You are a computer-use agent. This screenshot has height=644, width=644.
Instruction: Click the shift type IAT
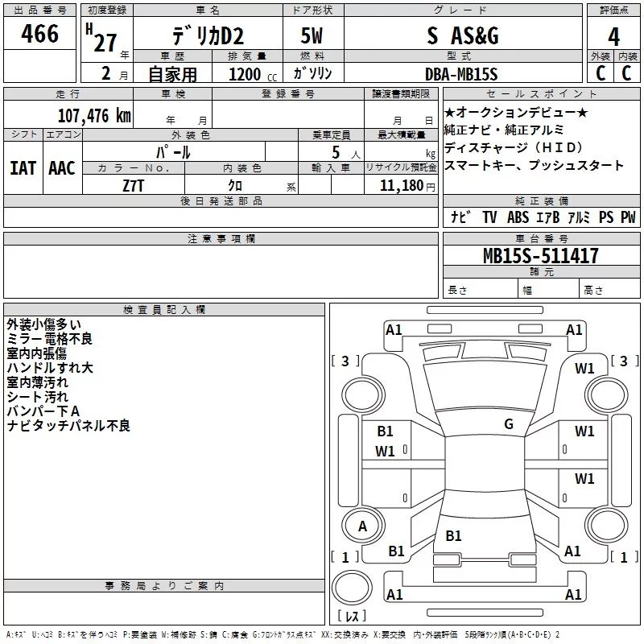coord(23,168)
